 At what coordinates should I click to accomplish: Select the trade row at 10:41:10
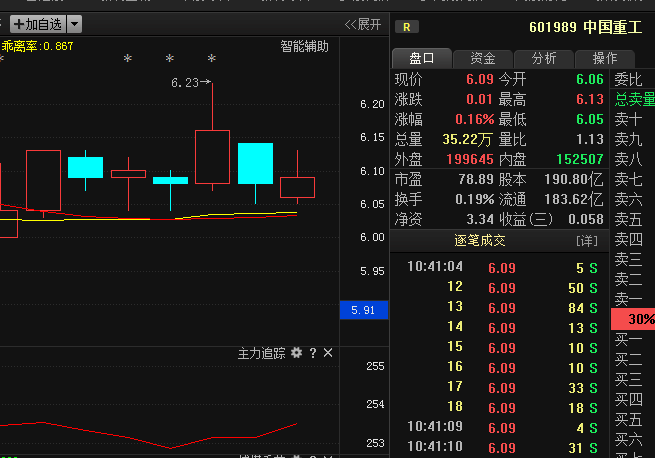[x=499, y=448]
